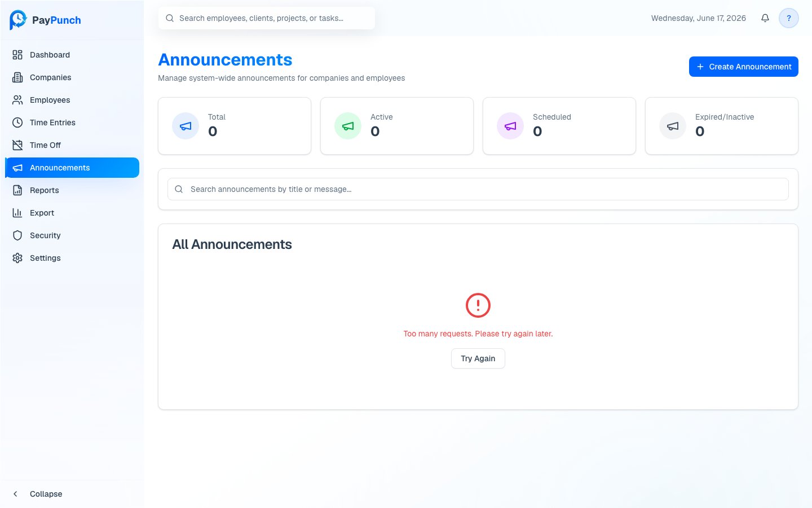The image size is (812, 508).
Task: Click the Export bar chart icon
Action: [17, 213]
